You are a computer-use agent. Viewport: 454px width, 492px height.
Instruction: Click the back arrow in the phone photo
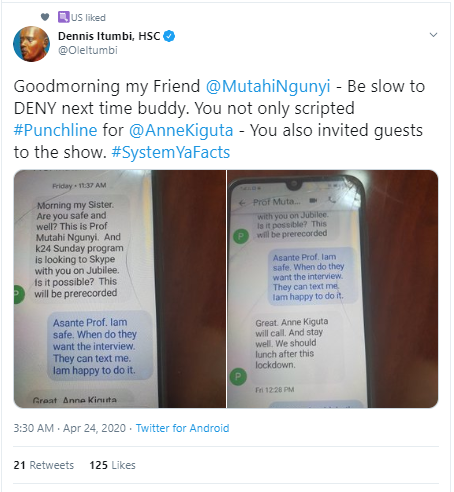tap(242, 202)
